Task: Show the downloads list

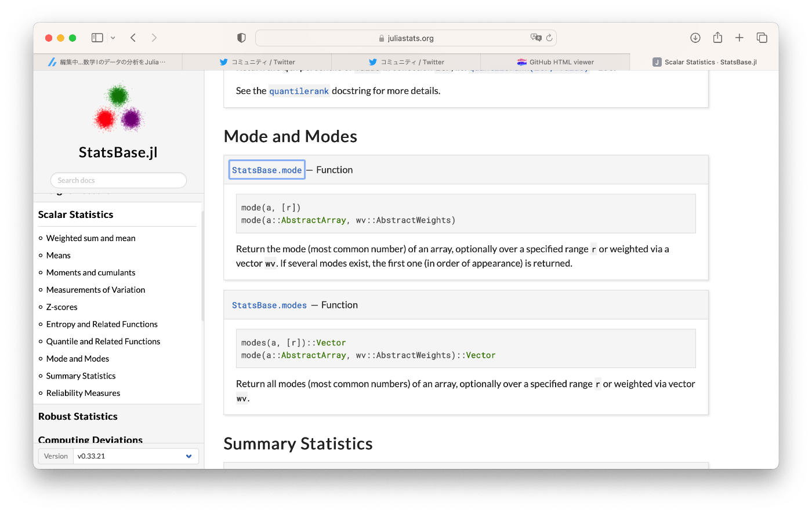Action: 695,38
